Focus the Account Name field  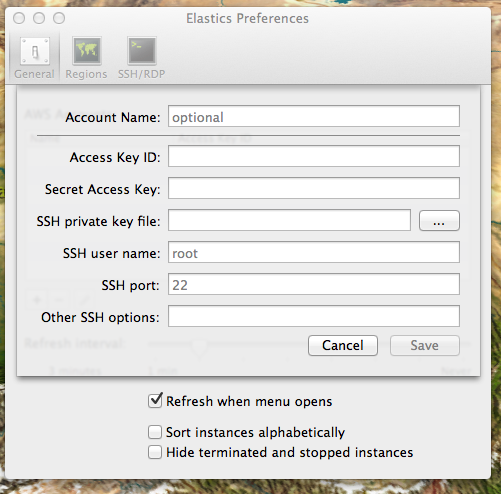tap(314, 116)
